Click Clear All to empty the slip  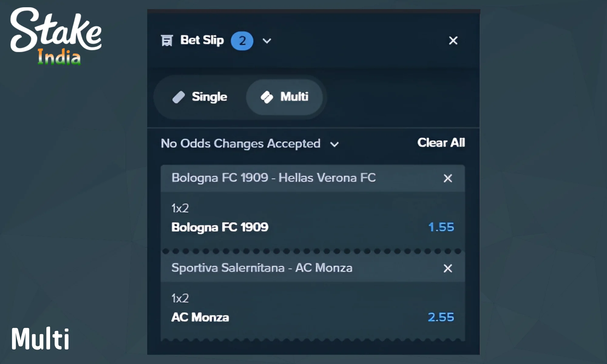[441, 143]
